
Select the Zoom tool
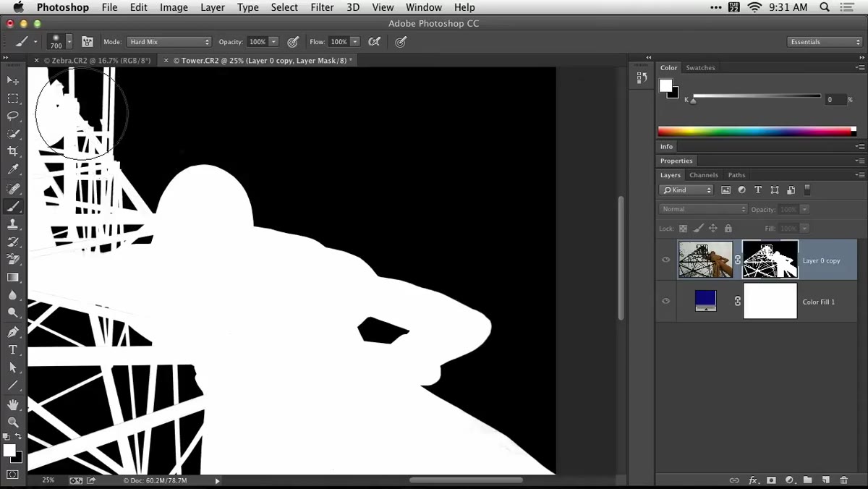(13, 422)
